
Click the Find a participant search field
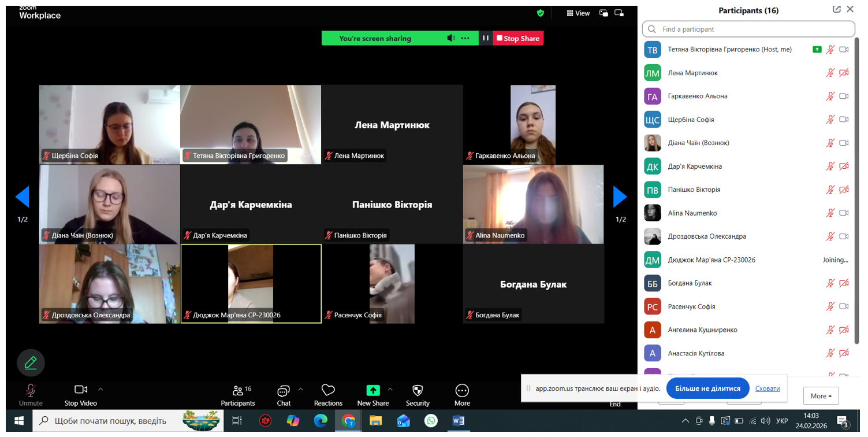pos(748,29)
